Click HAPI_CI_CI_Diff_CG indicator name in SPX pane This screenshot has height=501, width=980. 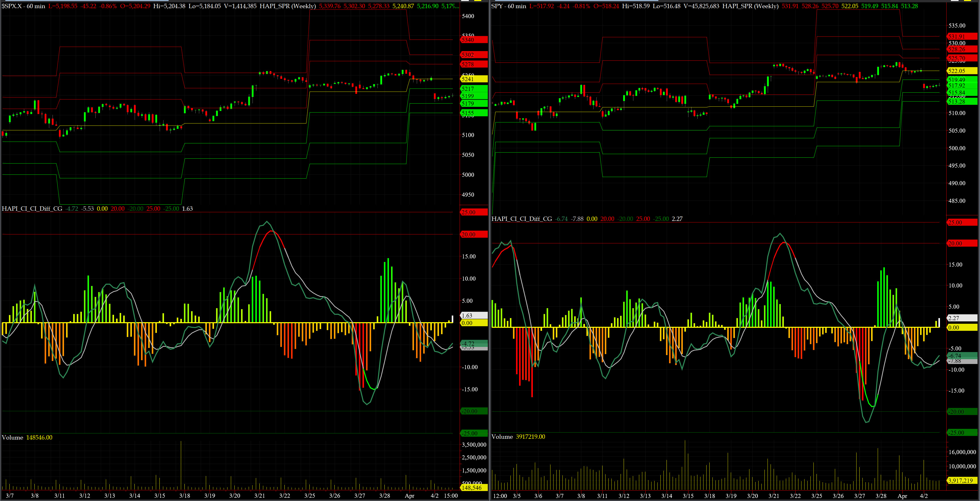(32, 208)
